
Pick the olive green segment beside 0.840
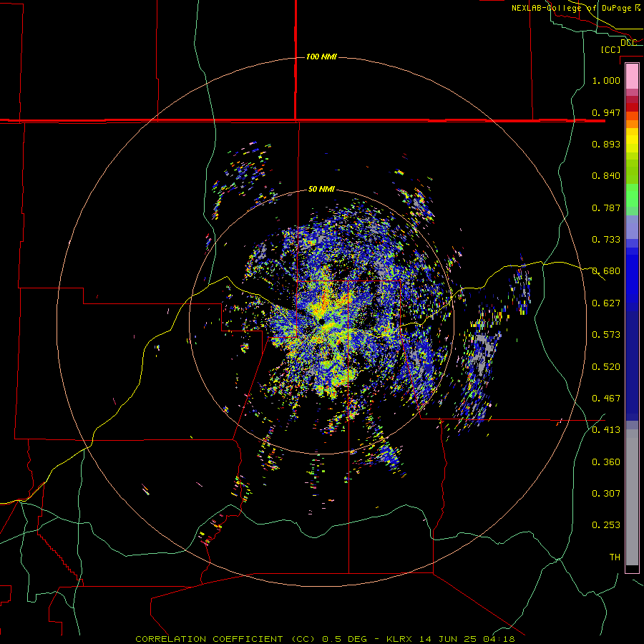632,172
